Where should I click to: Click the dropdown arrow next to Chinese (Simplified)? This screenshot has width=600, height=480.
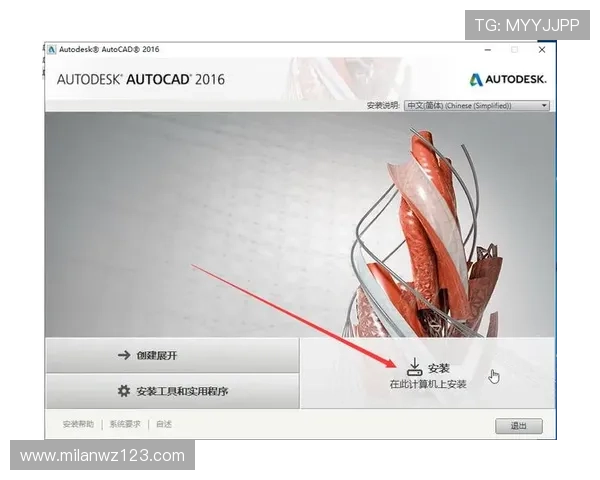point(544,105)
